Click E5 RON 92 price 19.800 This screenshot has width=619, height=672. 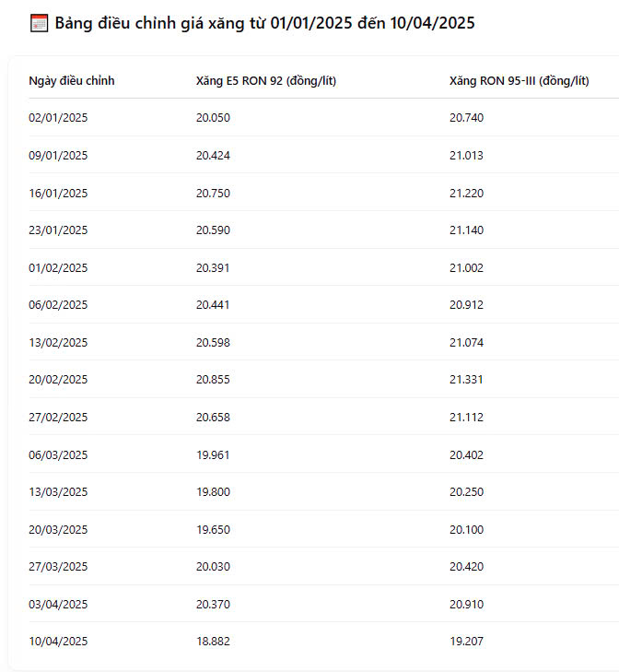pyautogui.click(x=213, y=491)
